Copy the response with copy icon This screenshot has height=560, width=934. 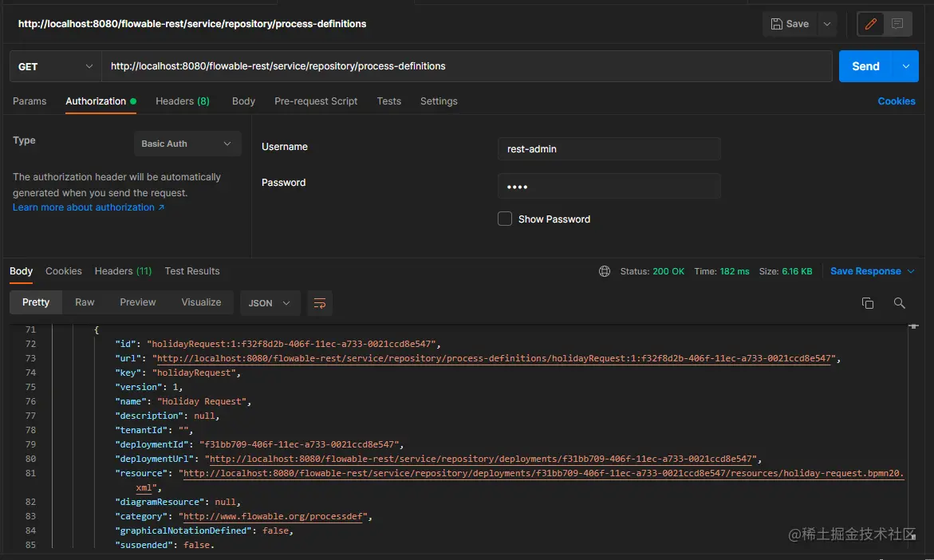coord(867,302)
